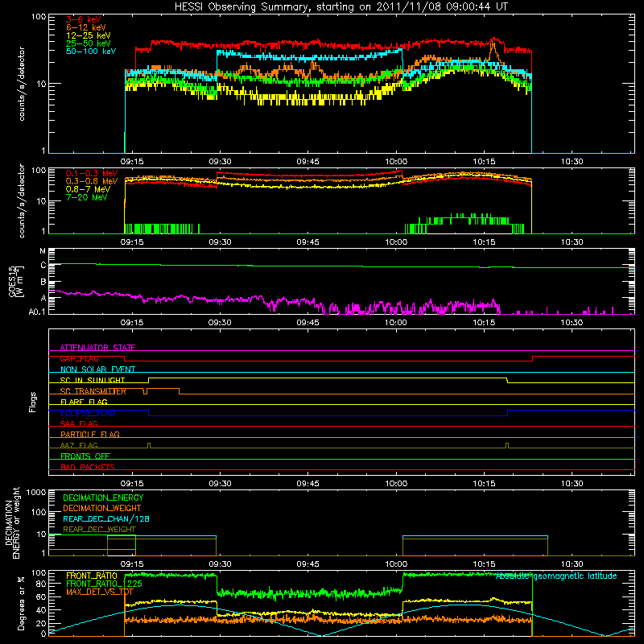Click the MAX_DET_VS_TOT legend label
This screenshot has height=644, width=644.
(x=100, y=592)
